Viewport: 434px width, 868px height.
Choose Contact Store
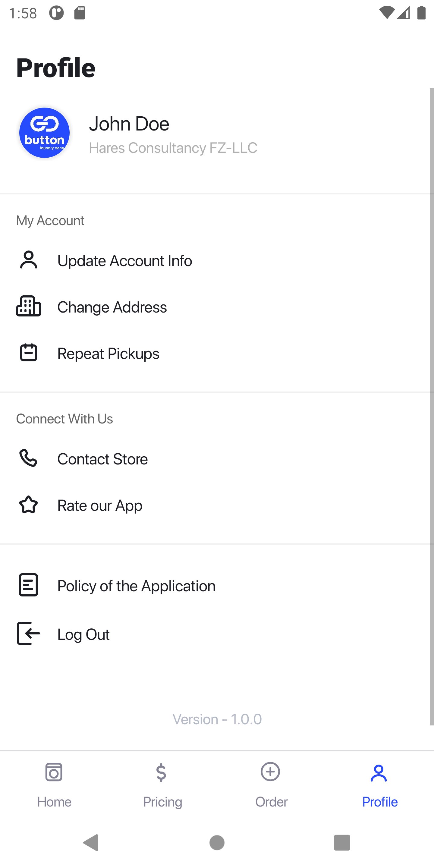point(102,459)
